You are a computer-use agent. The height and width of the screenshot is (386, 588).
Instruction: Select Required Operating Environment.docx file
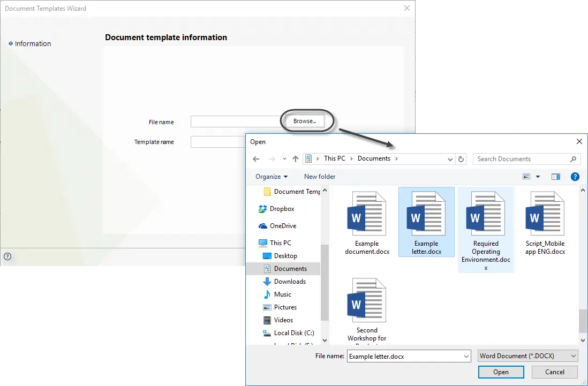pos(486,230)
